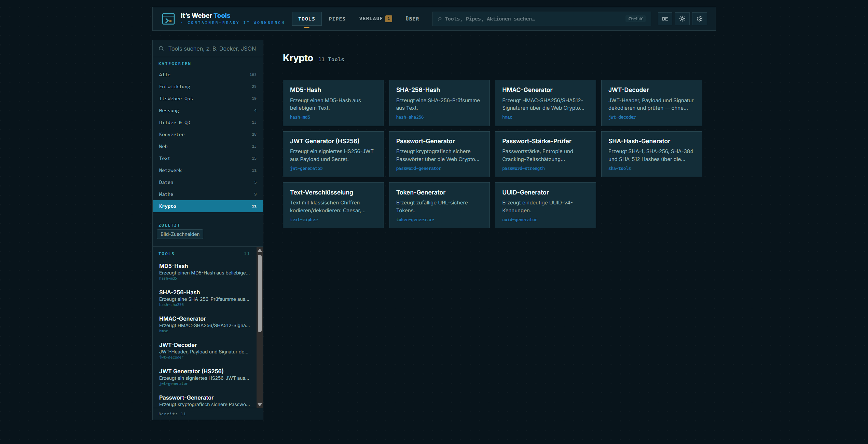868x444 pixels.
Task: Select the Text category
Action: point(208,158)
